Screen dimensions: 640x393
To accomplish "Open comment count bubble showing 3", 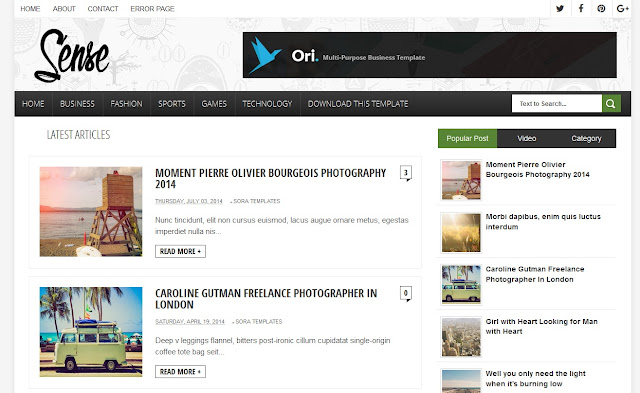I will click(x=405, y=173).
